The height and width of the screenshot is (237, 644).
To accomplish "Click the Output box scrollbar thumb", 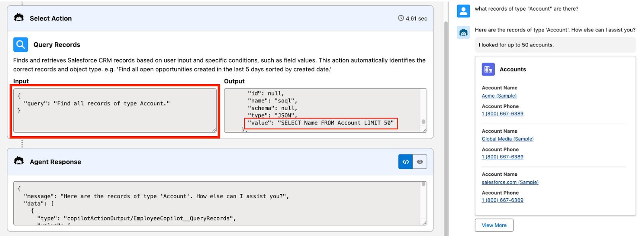I will click(423, 122).
